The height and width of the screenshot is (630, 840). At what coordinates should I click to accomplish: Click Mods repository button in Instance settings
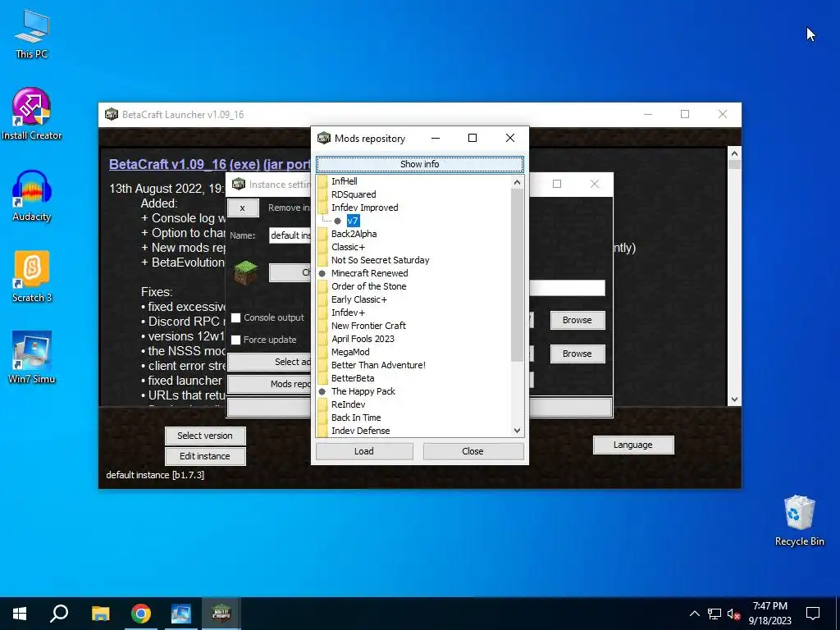click(269, 384)
